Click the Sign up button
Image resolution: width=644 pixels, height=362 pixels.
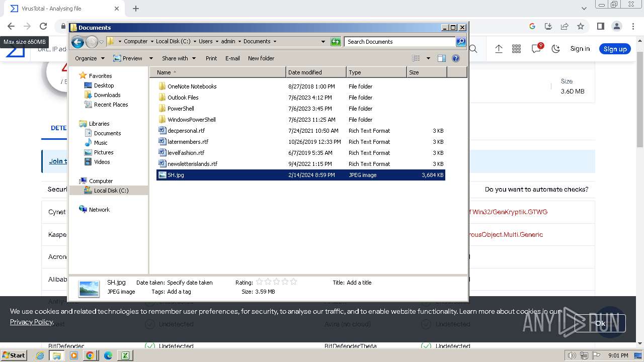coord(615,49)
